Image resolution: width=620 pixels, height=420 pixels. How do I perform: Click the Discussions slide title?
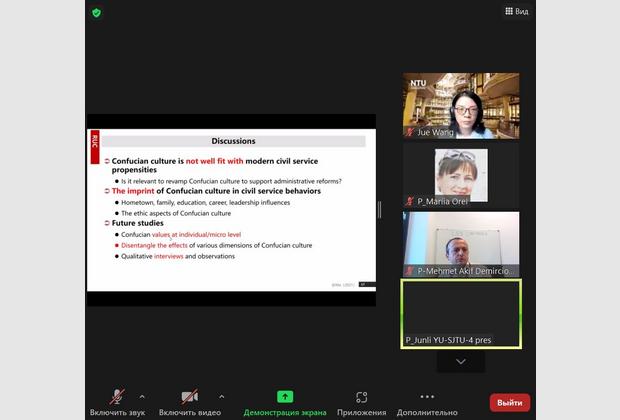tap(233, 141)
